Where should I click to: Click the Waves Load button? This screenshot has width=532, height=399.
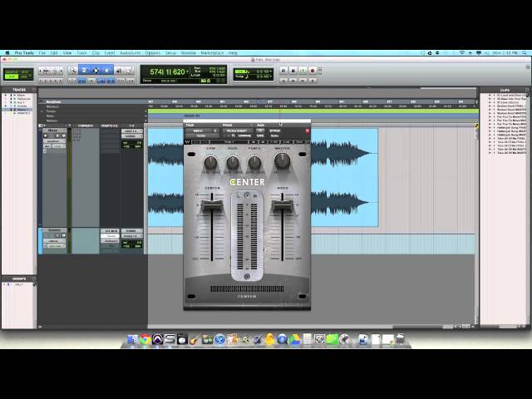click(286, 142)
